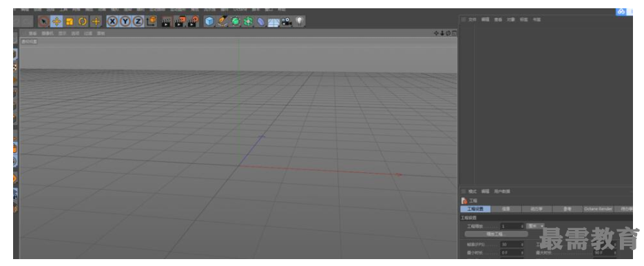The width and height of the screenshot is (644, 266).
Task: Open the Floor object group icon
Action: (x=273, y=22)
